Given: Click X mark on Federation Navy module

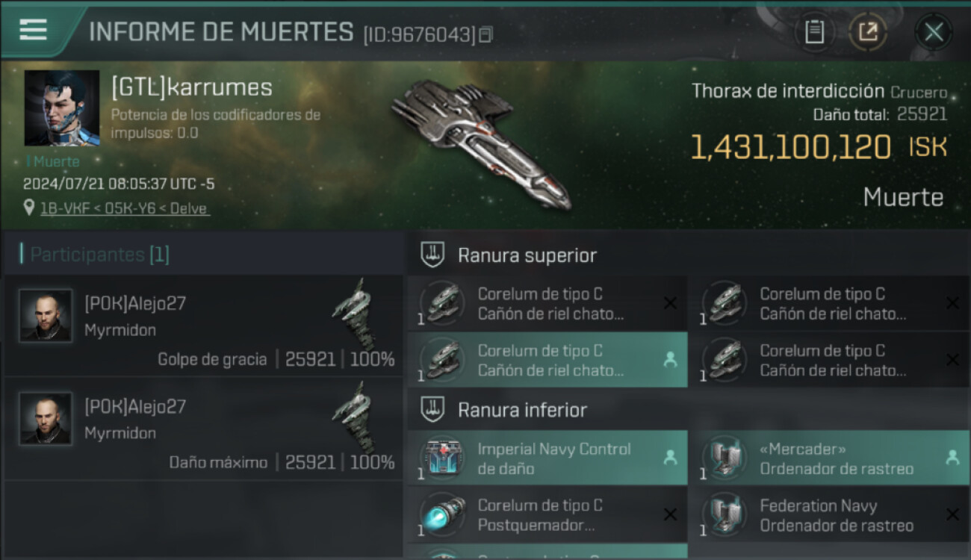Looking at the screenshot, I should click(952, 514).
